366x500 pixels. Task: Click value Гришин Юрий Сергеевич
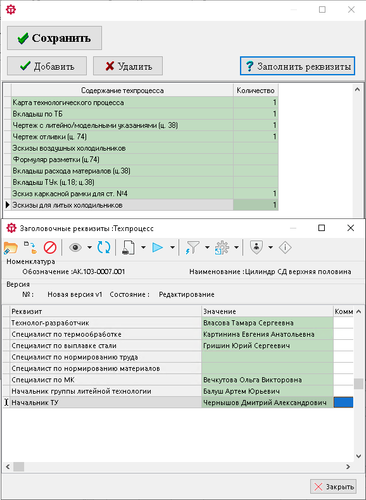click(x=267, y=345)
